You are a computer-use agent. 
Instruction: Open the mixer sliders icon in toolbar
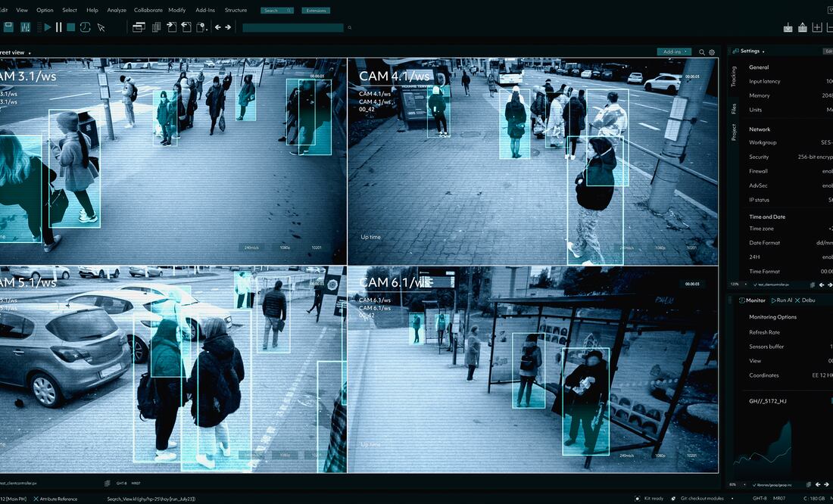click(x=26, y=27)
